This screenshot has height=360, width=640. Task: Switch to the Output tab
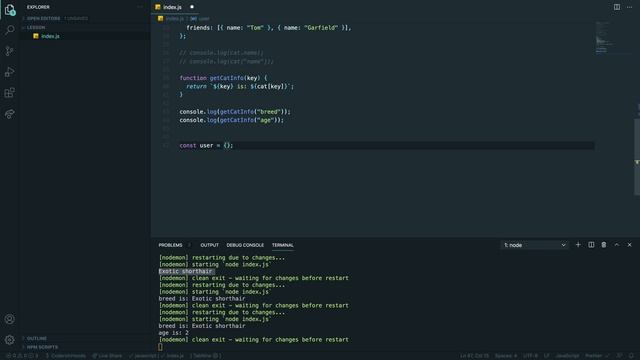tap(209, 245)
